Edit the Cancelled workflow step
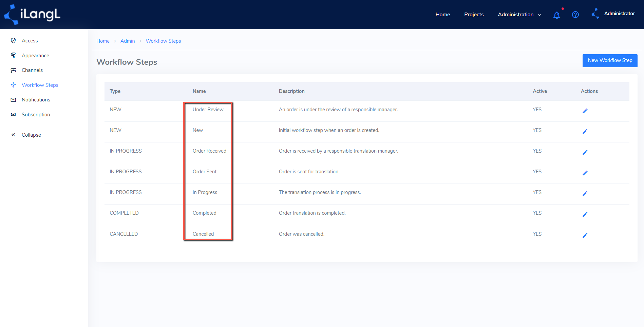 click(x=585, y=235)
